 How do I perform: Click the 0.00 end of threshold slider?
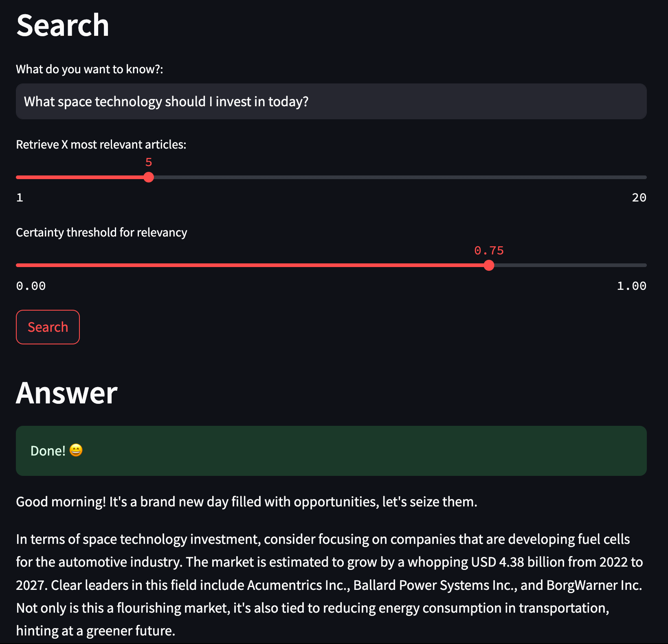pyautogui.click(x=31, y=285)
